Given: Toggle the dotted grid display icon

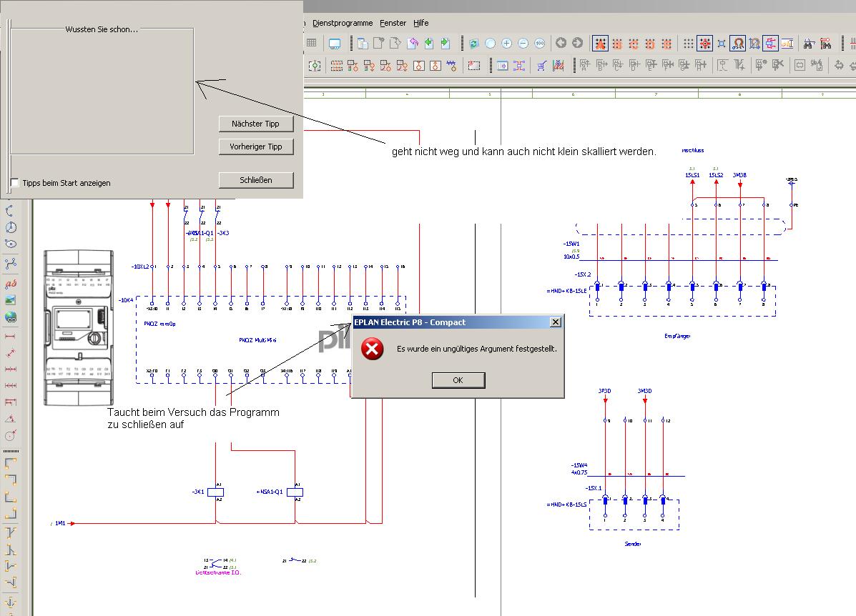Looking at the screenshot, I should (689, 44).
